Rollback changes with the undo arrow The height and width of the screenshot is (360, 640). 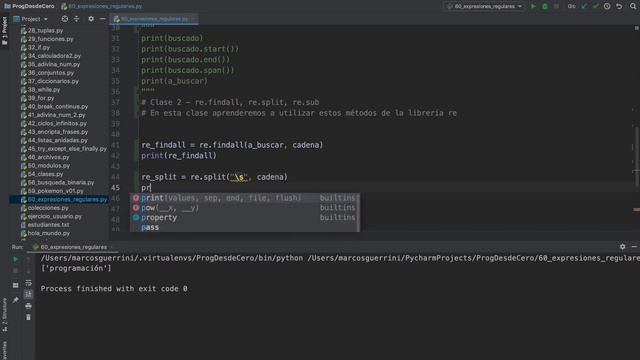619,7
